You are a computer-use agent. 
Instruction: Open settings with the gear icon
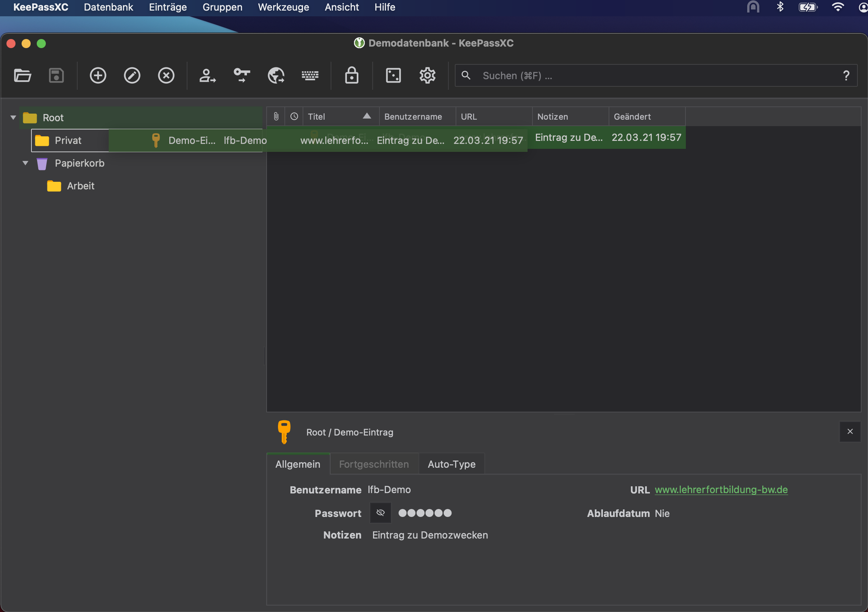click(x=427, y=76)
